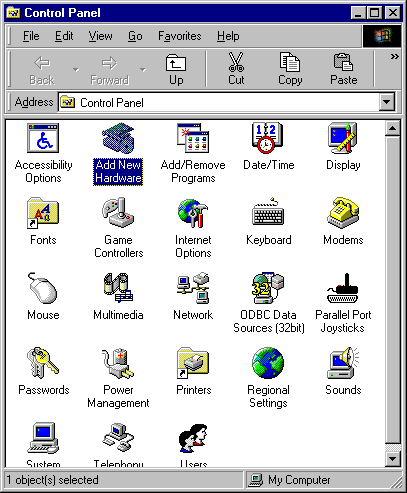
Task: Click the ODBC Data Sources icon
Action: click(x=268, y=288)
